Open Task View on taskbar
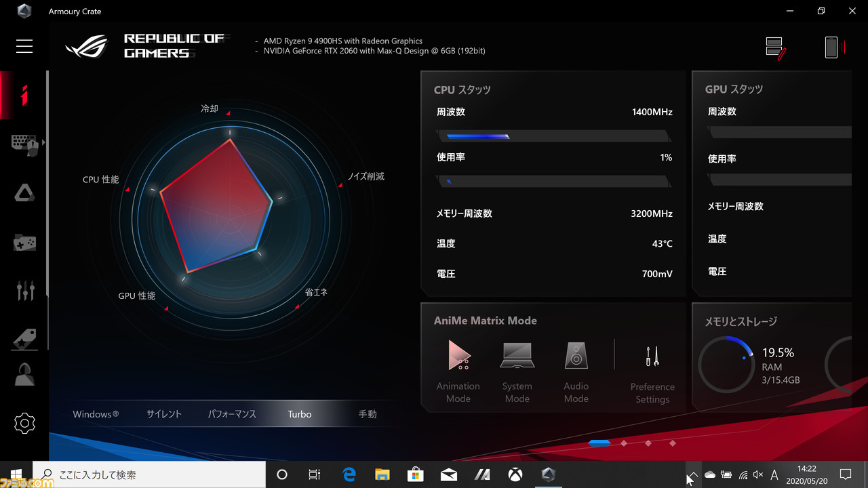This screenshot has width=868, height=488. point(315,474)
